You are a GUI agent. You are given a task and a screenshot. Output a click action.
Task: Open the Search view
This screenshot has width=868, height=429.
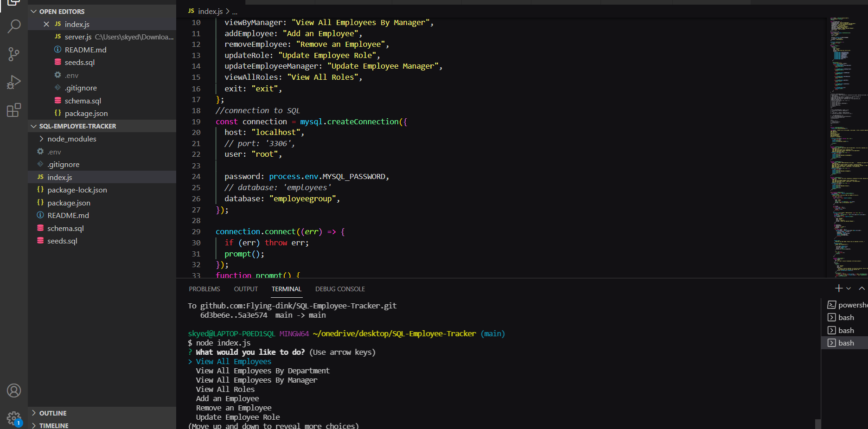click(13, 26)
